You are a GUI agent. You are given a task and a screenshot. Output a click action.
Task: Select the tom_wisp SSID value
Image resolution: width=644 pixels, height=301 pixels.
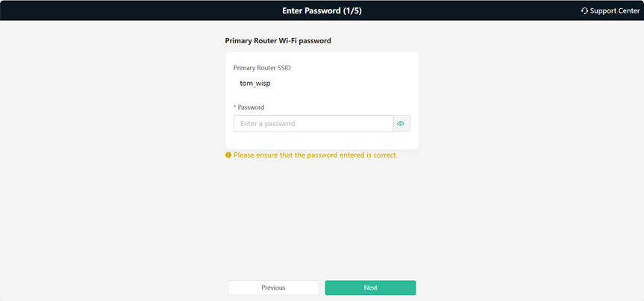[255, 84]
